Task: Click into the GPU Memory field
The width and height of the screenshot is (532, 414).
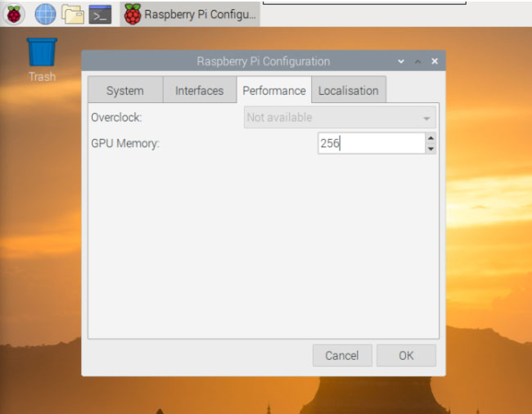Action: (x=372, y=143)
